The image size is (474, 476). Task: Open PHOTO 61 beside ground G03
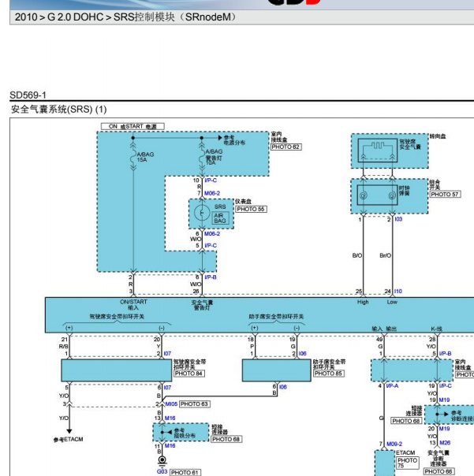[185, 472]
